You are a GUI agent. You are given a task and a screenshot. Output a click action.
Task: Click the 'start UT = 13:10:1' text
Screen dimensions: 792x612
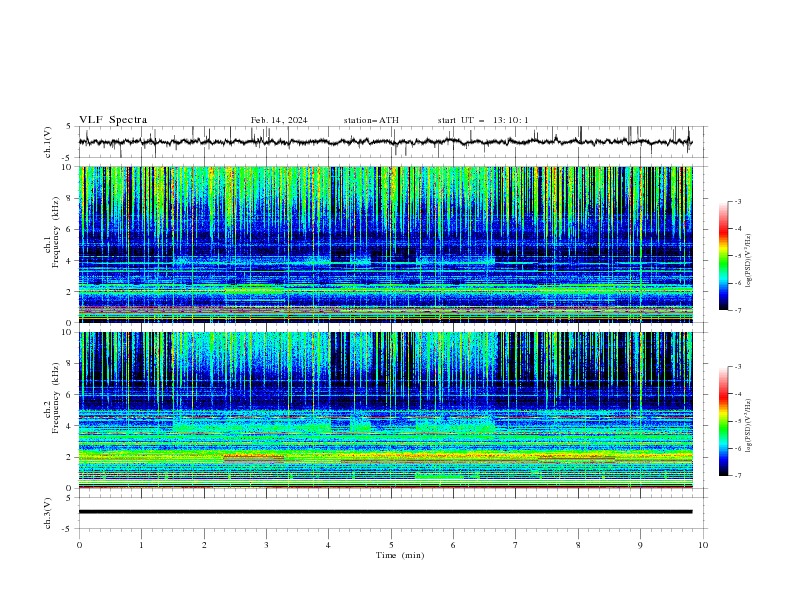point(483,120)
